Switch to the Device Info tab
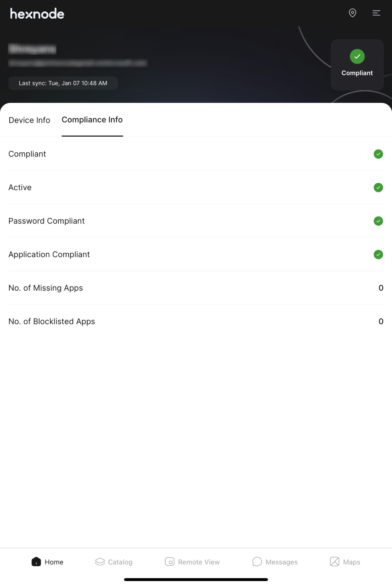 pyautogui.click(x=30, y=120)
